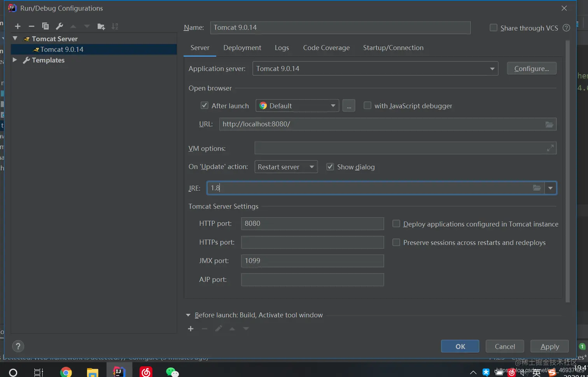Switch to the Startup/Connection tab
The width and height of the screenshot is (588, 377).
(393, 48)
